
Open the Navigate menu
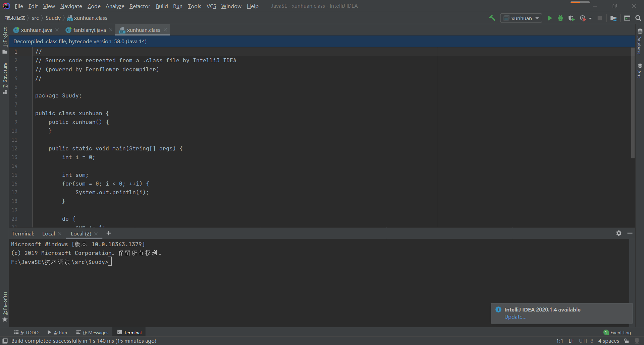point(71,6)
